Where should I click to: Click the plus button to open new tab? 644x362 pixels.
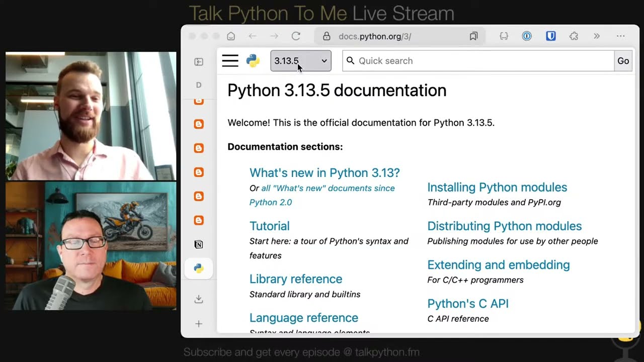tap(199, 324)
